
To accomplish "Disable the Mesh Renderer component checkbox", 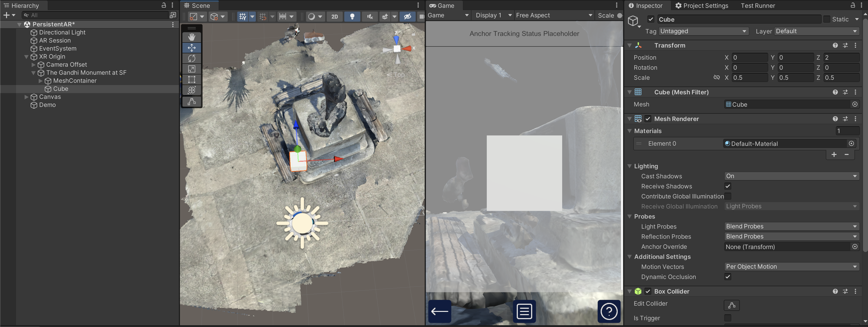I will pyautogui.click(x=648, y=119).
